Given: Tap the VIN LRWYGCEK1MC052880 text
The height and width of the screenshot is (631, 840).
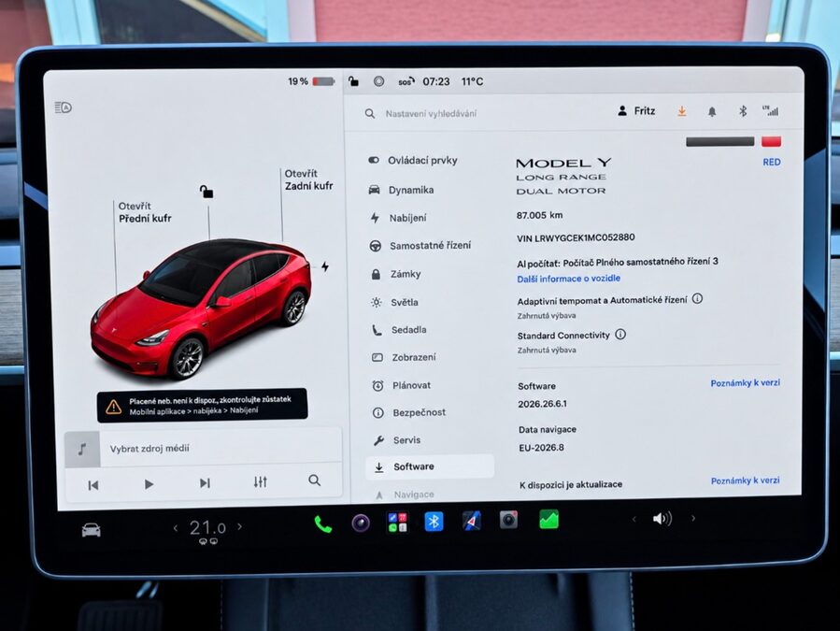Looking at the screenshot, I should (x=576, y=237).
